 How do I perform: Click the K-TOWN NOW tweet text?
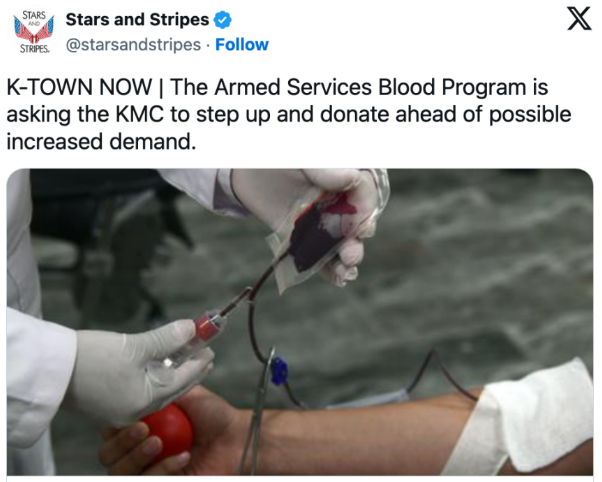click(x=289, y=114)
